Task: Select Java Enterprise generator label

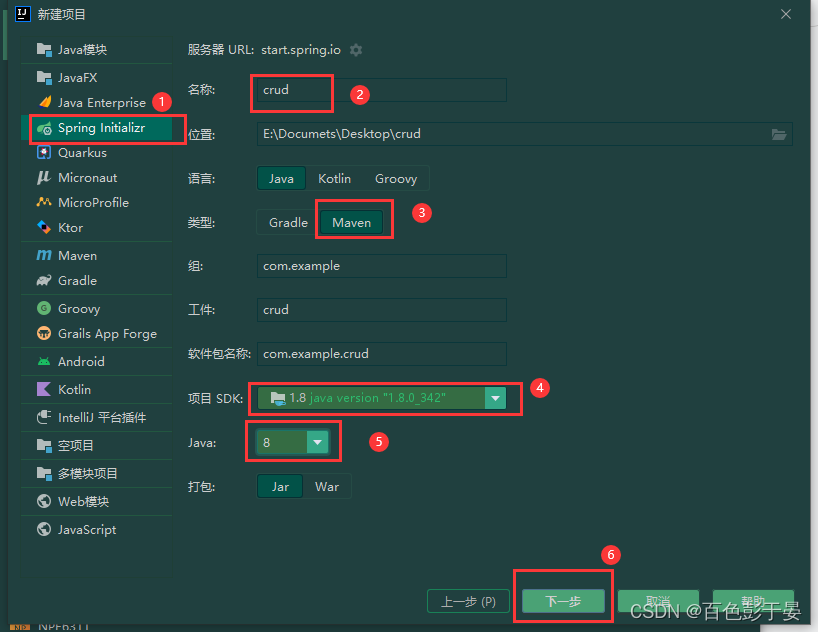Action: pos(102,103)
